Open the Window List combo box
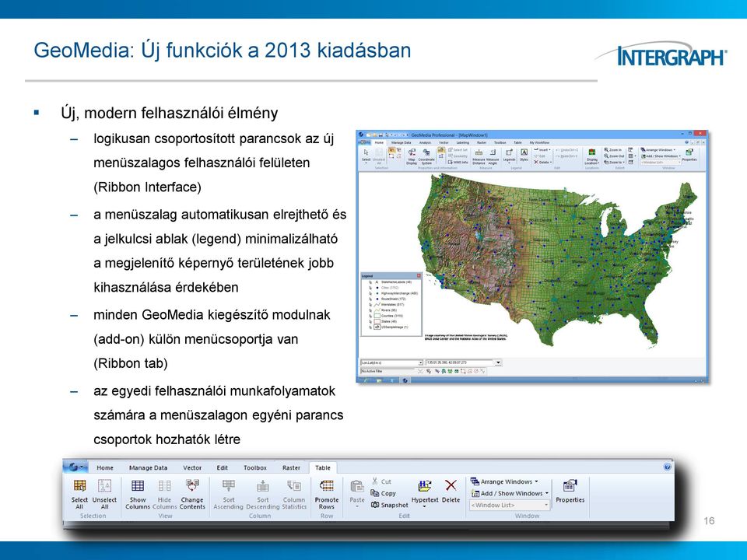The height and width of the screenshot is (560, 747). (x=509, y=505)
